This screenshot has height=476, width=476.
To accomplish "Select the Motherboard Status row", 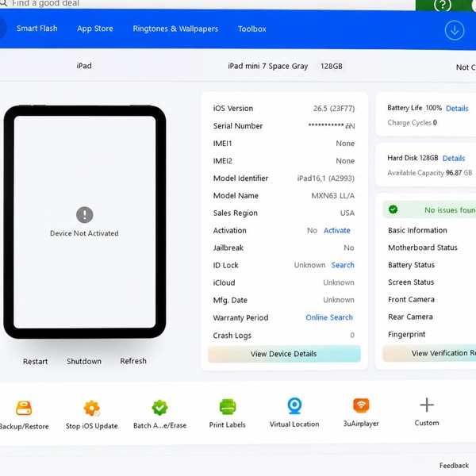I will [423, 248].
